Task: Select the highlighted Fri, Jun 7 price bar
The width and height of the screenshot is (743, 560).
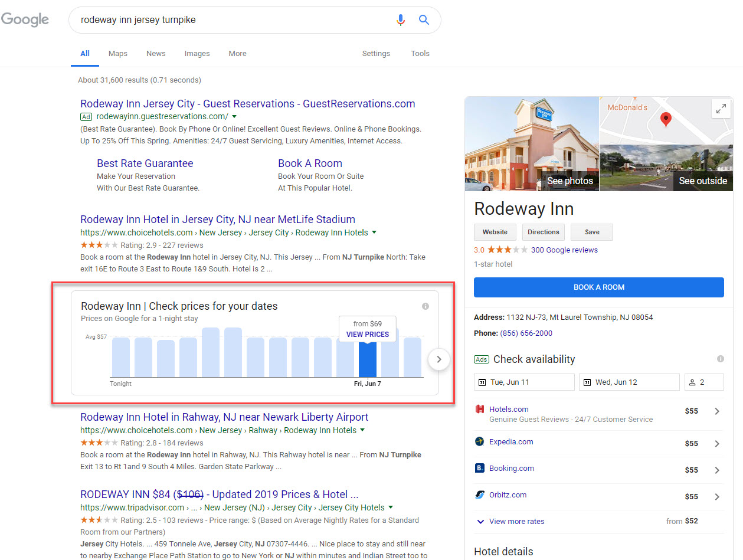Action: pyautogui.click(x=367, y=359)
